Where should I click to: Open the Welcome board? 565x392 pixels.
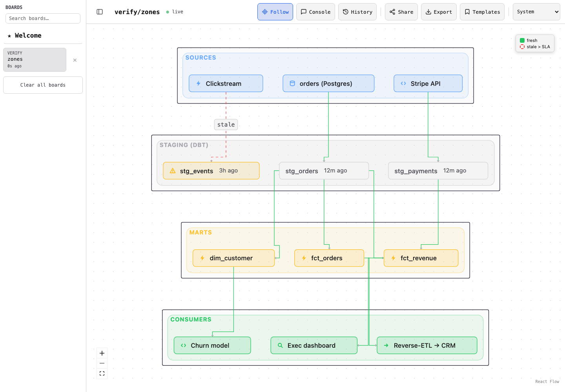coord(43,36)
